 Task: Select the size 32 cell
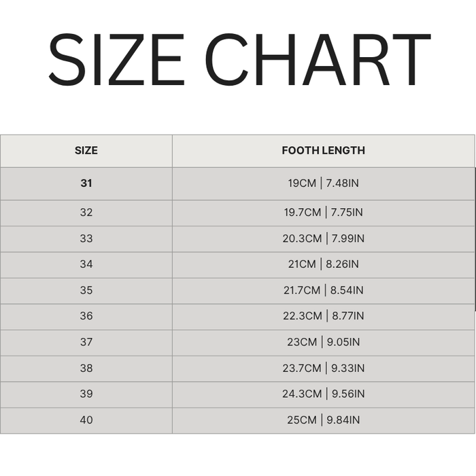[86, 212]
